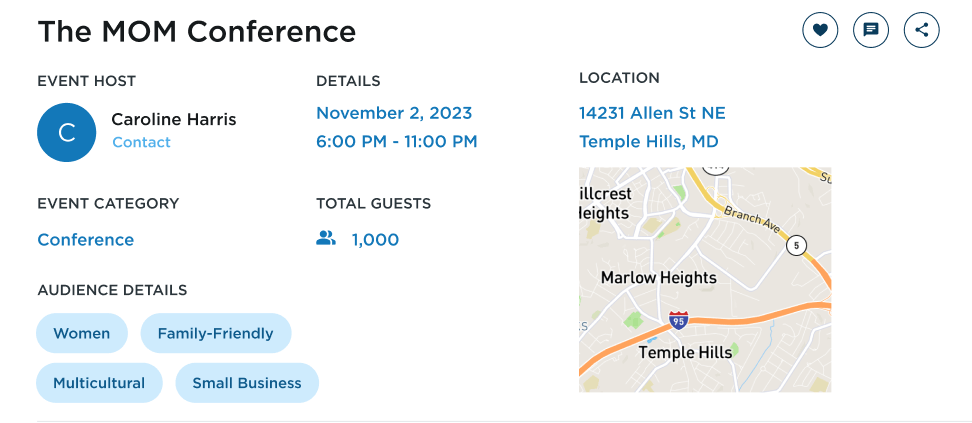Select the Family-Friendly audience tag
The height and width of the screenshot is (423, 972).
click(216, 333)
